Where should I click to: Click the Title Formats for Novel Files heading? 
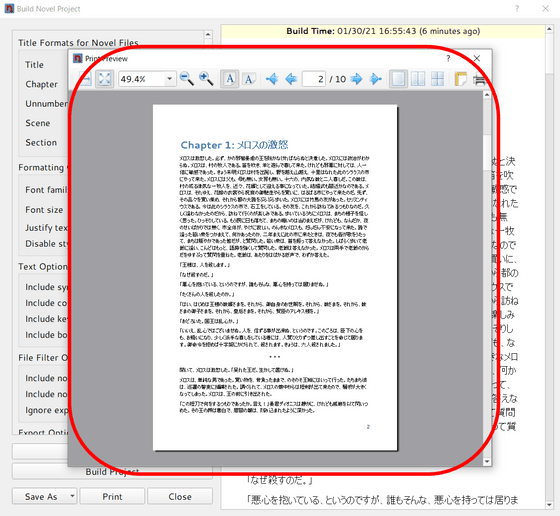coord(78,43)
